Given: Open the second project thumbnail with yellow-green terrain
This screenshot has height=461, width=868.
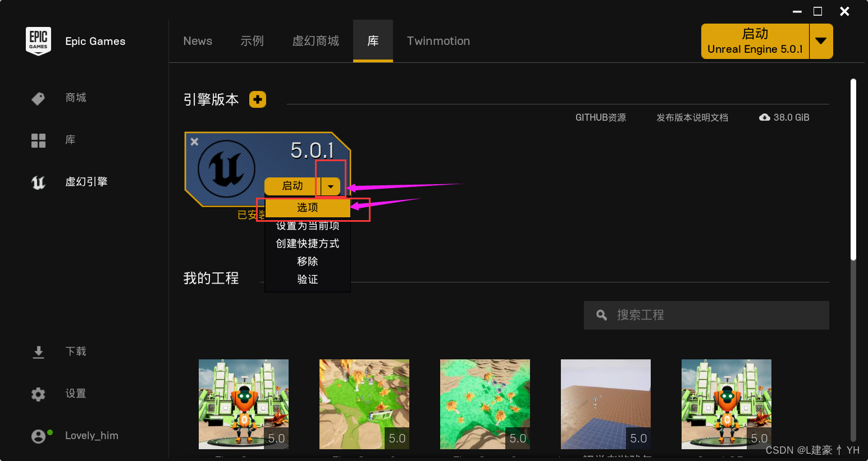Looking at the screenshot, I should pos(364,404).
